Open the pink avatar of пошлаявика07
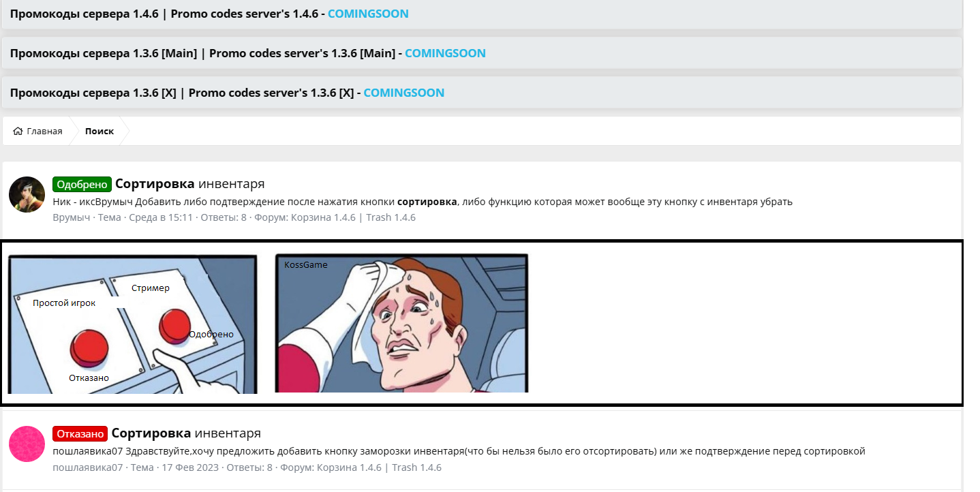980x492 pixels. pos(27,444)
